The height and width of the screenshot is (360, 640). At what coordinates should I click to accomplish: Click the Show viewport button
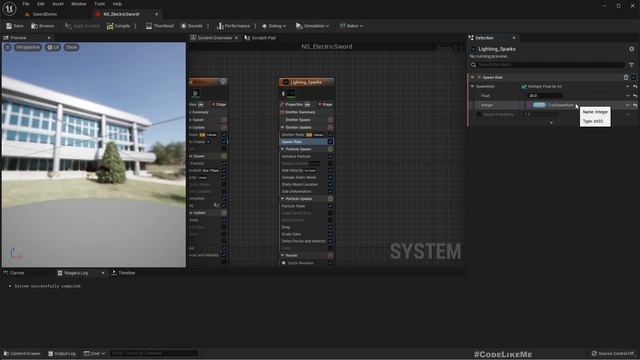(71, 47)
